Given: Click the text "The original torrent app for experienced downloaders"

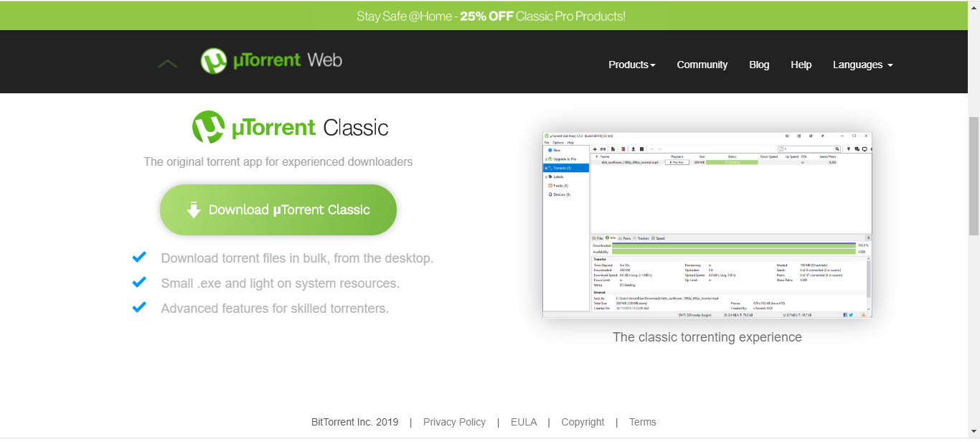Looking at the screenshot, I should 278,161.
